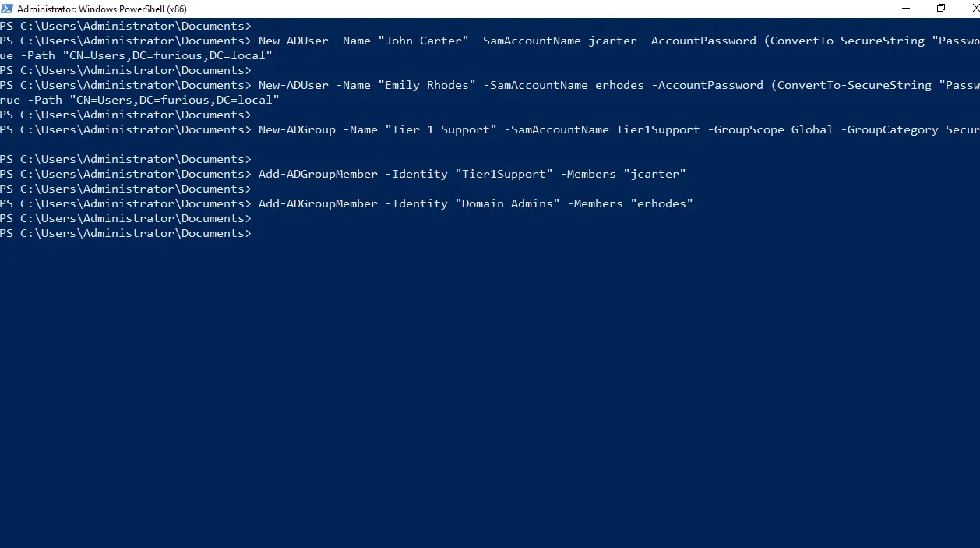Click the Administrator: Windows PowerShell title text
Viewport: 980px width, 548px height.
(x=101, y=9)
